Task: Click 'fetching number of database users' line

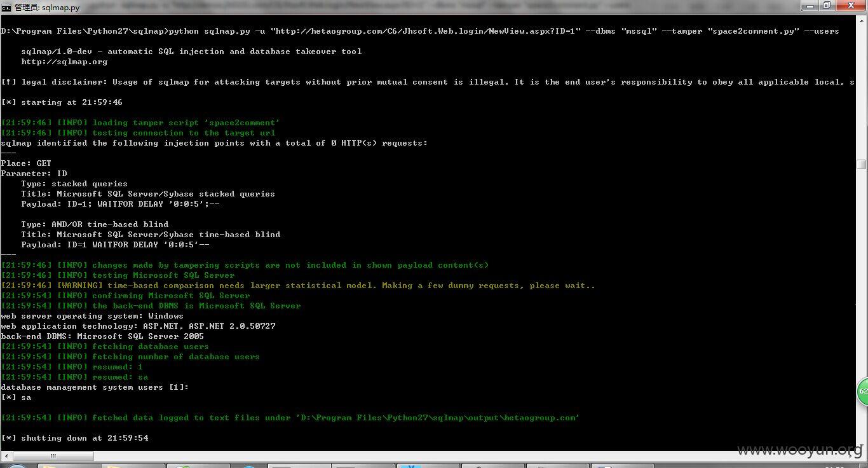Action: 130,357
